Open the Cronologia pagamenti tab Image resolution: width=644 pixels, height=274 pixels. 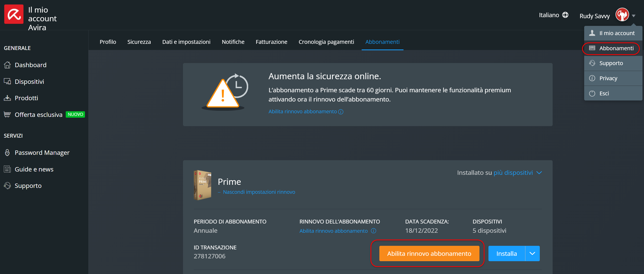(x=326, y=42)
